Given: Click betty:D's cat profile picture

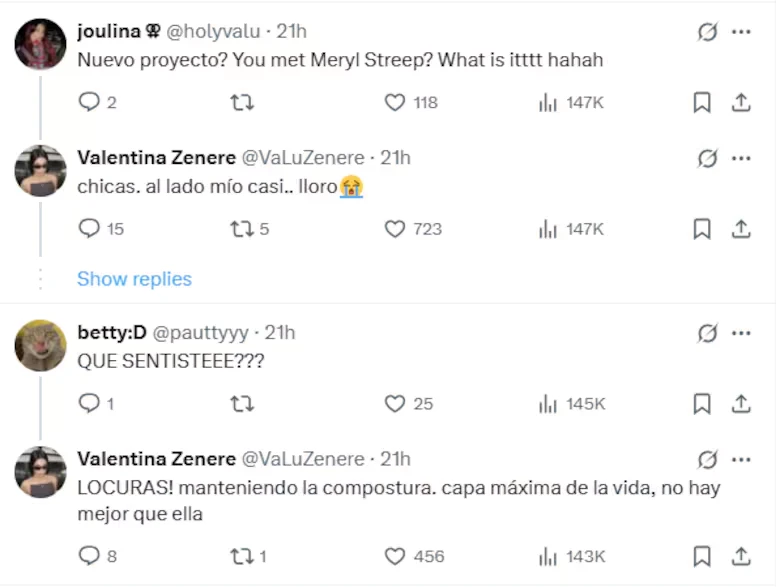Looking at the screenshot, I should (x=41, y=346).
